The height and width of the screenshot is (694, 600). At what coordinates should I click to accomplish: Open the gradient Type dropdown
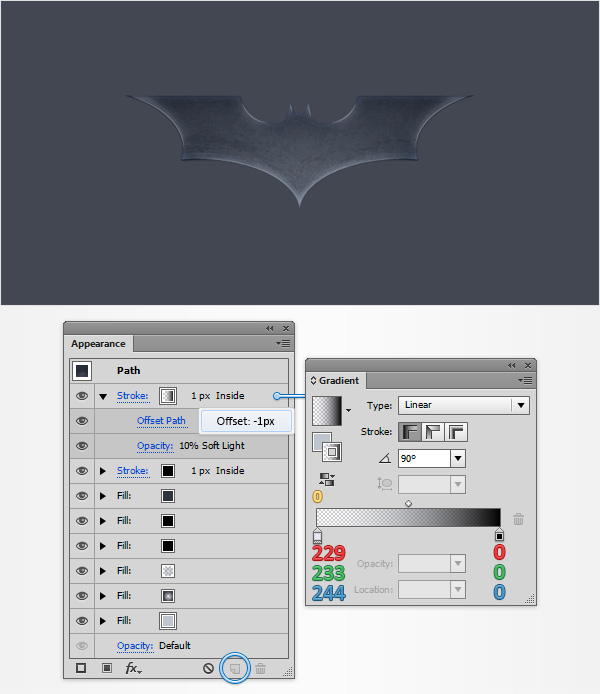point(464,405)
